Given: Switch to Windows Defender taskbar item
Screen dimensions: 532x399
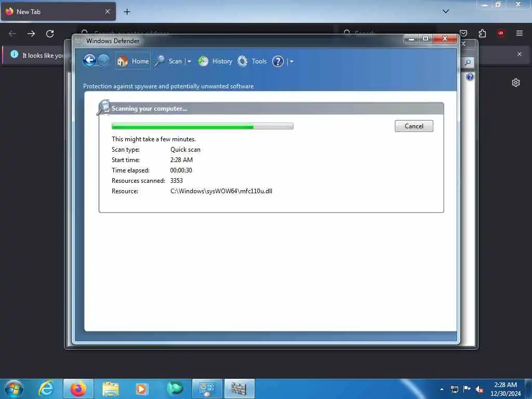Looking at the screenshot, I should 239,389.
